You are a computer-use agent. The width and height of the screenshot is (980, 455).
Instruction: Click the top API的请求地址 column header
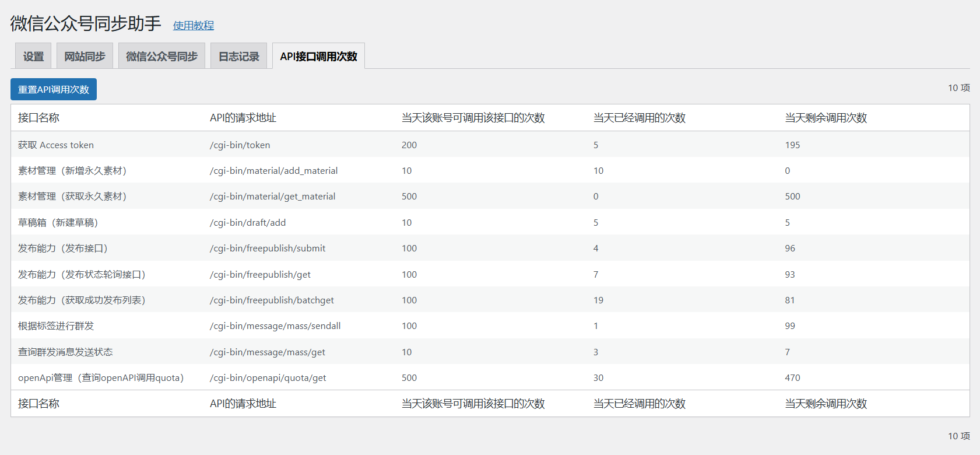tap(243, 118)
